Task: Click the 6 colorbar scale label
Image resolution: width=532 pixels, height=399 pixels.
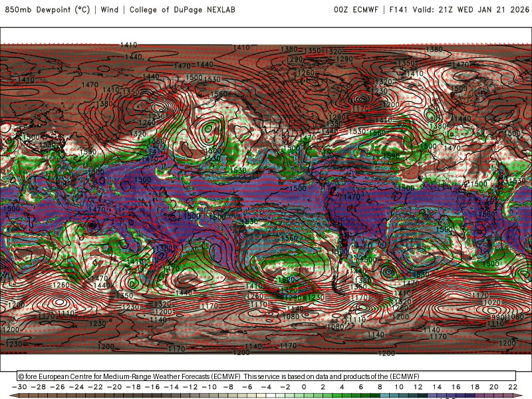Action: [361, 387]
